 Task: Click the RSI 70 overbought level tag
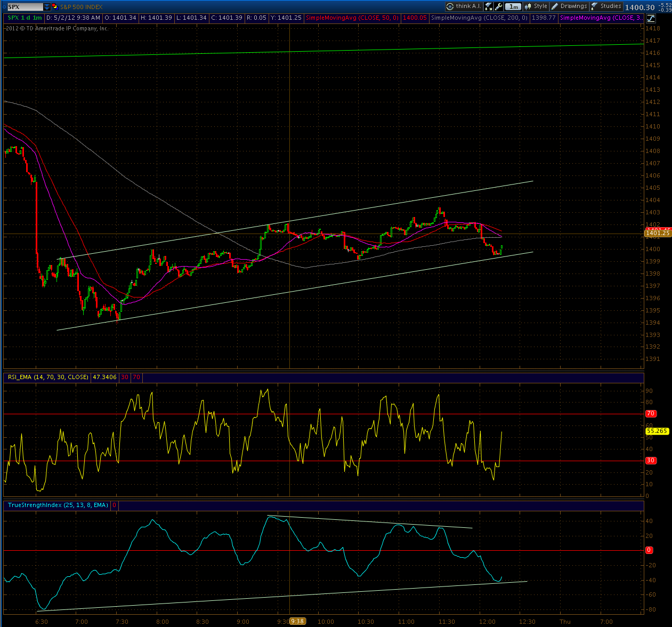tap(651, 414)
